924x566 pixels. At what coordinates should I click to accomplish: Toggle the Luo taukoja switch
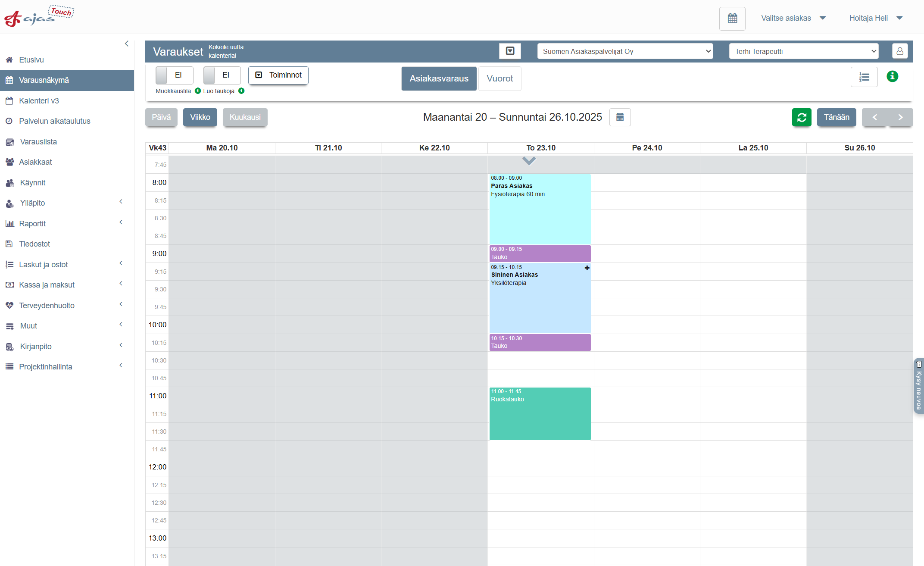tap(222, 75)
